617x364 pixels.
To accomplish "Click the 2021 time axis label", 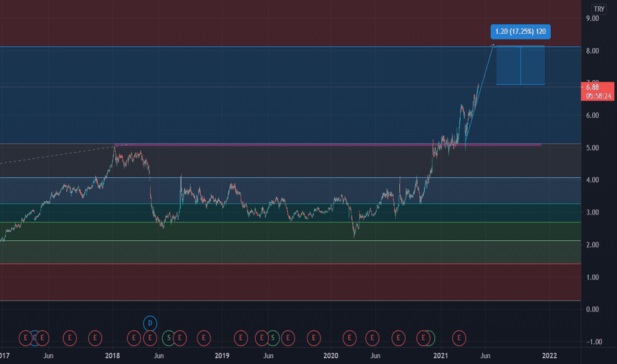I will [x=440, y=356].
